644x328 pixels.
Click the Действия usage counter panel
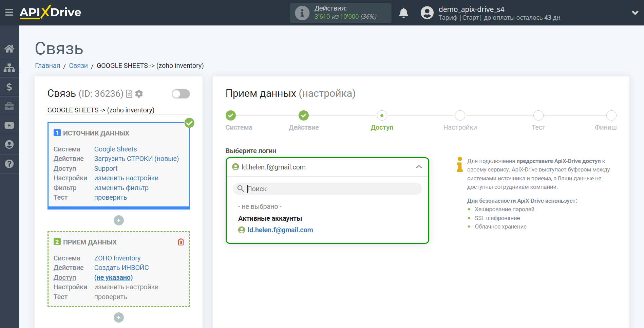pyautogui.click(x=340, y=13)
